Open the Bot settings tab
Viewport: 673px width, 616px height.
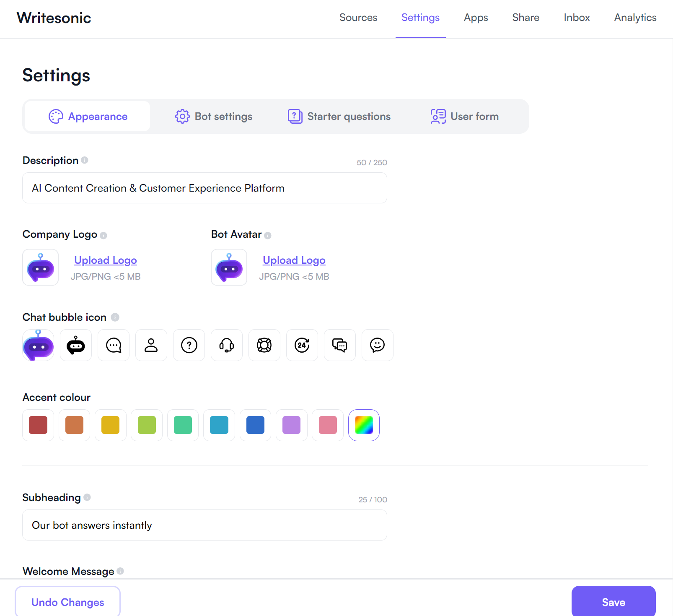tap(214, 117)
